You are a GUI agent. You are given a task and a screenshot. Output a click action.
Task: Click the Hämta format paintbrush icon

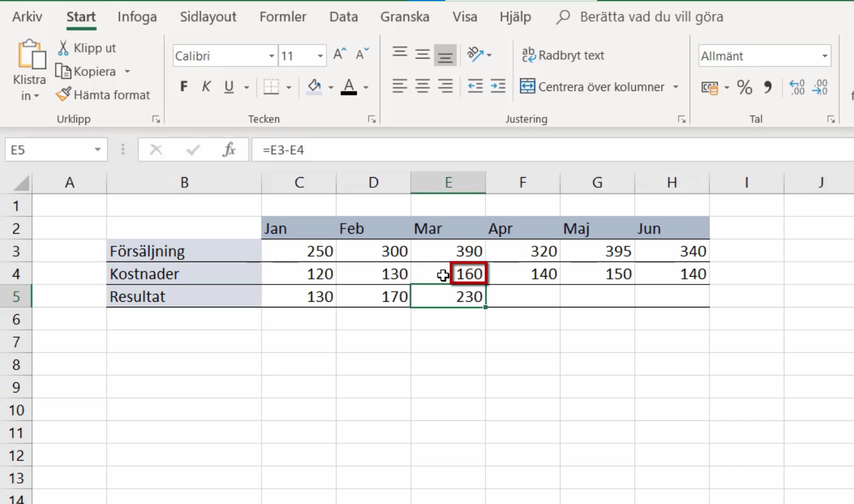click(x=63, y=95)
